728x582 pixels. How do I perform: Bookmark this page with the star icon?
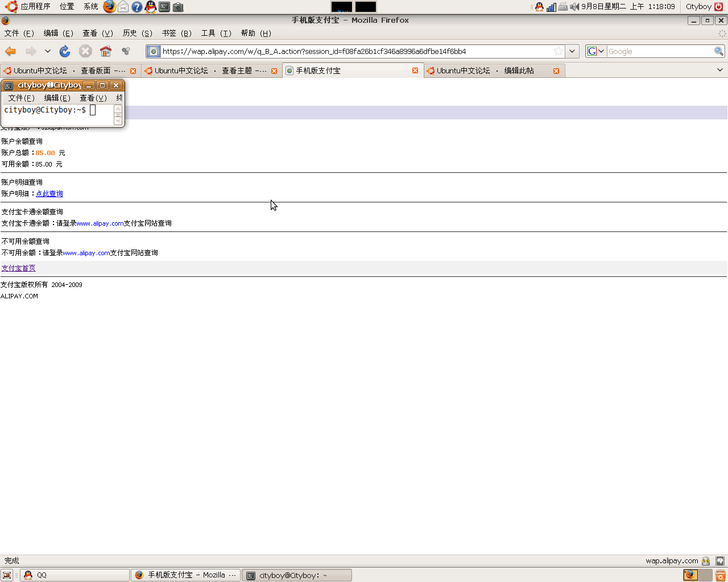point(559,51)
